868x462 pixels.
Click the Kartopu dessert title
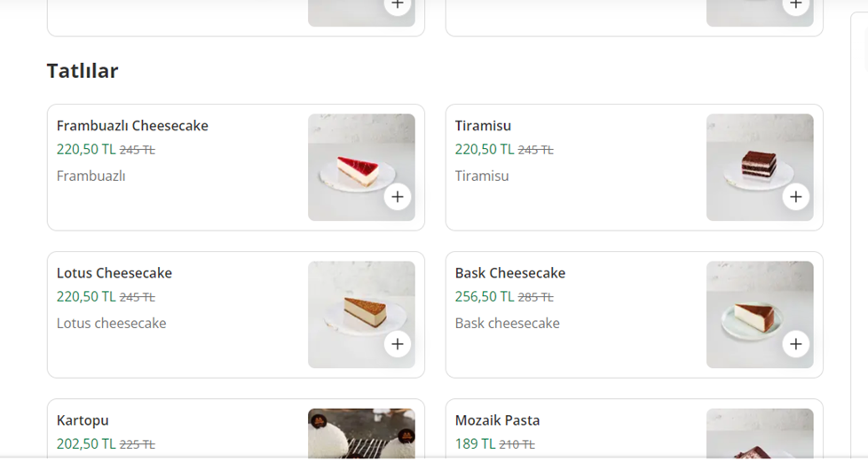[x=83, y=420]
